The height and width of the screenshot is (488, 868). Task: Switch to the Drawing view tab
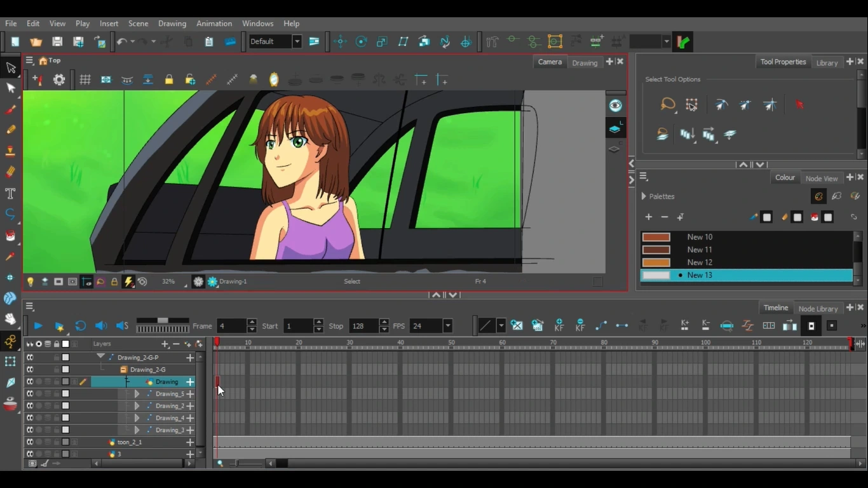pyautogui.click(x=585, y=62)
